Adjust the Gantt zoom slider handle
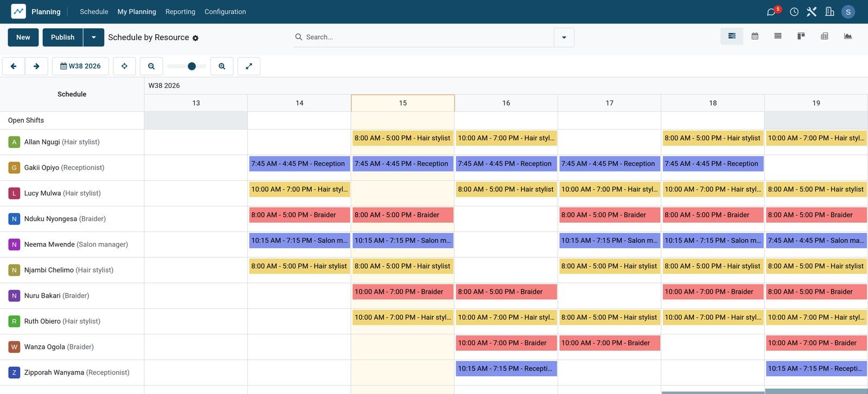Image resolution: width=868 pixels, height=394 pixels. [192, 66]
